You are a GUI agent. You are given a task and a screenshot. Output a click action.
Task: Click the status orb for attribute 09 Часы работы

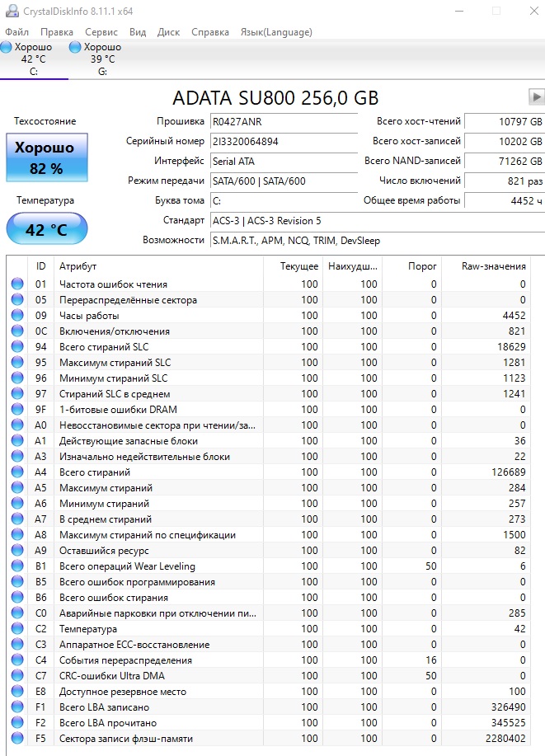pos(17,315)
